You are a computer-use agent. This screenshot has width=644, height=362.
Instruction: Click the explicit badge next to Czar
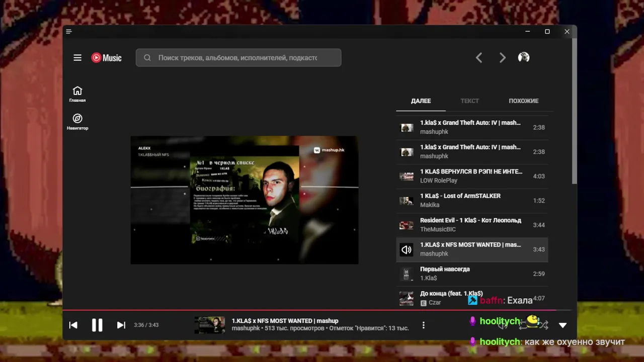click(423, 303)
